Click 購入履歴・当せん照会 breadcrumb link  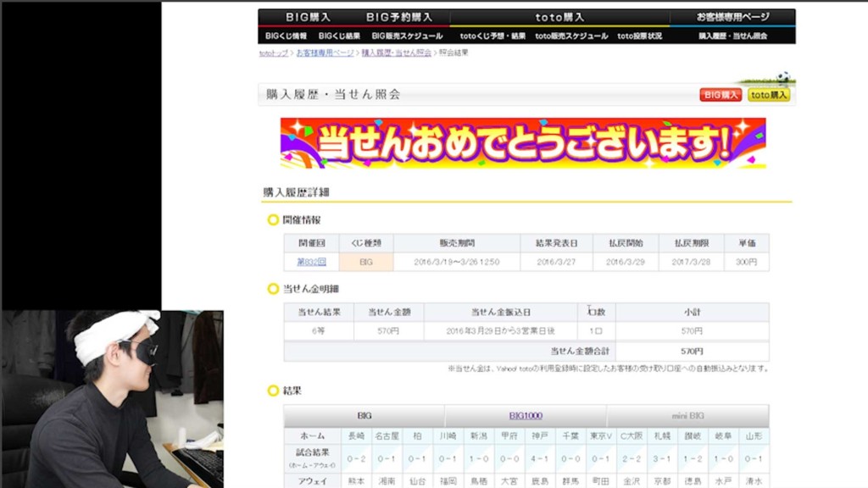pos(396,53)
